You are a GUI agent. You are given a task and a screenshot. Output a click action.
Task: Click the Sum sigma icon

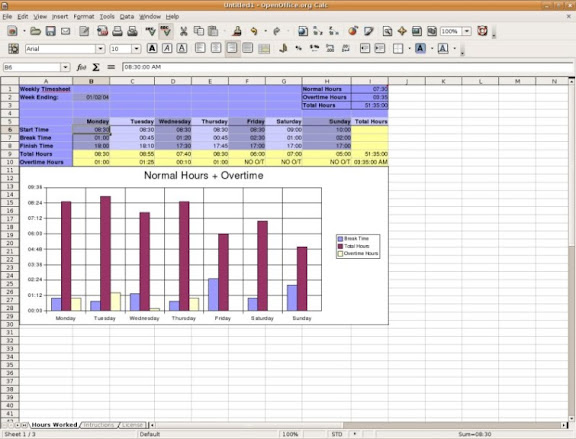pyautogui.click(x=96, y=67)
